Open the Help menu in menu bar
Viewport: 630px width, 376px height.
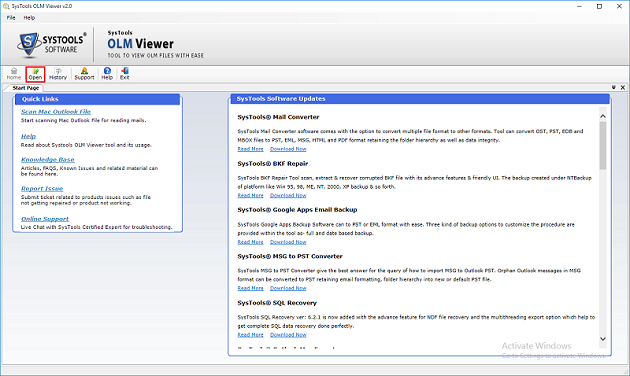29,18
